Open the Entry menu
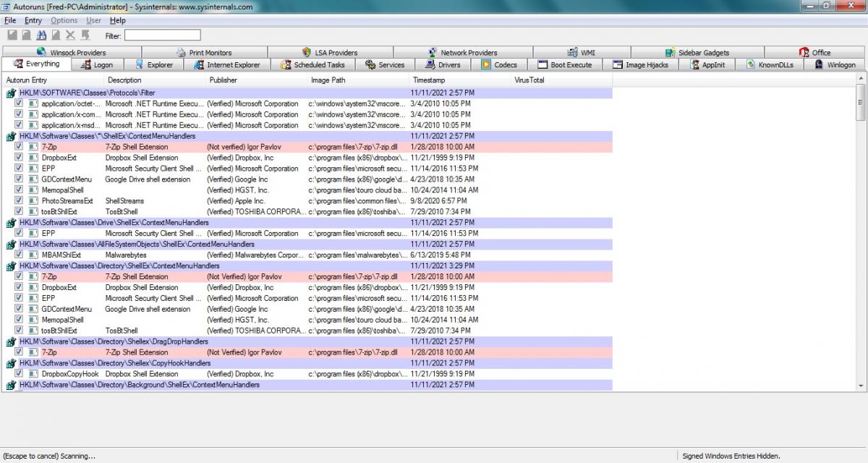This screenshot has width=868, height=463. (33, 21)
